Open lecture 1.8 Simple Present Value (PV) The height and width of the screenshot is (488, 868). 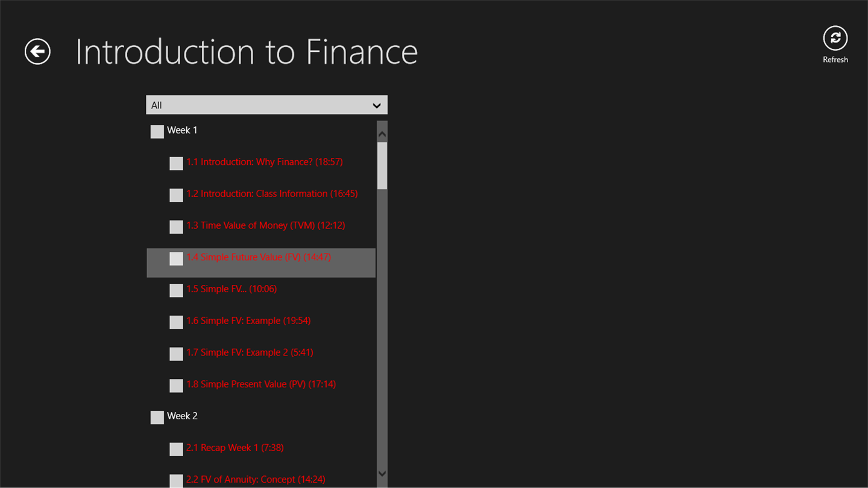(x=260, y=384)
